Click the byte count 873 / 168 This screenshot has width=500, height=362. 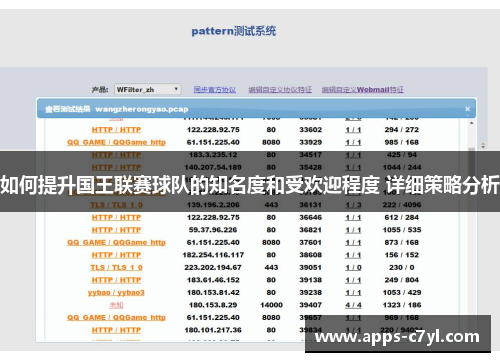(x=402, y=242)
